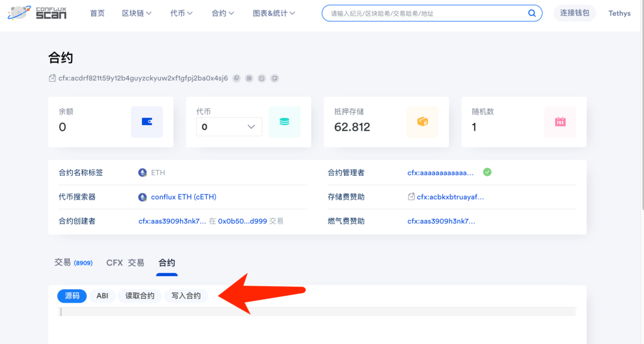Click the edit contract icon next to address
This screenshot has width=644, height=344.
[x=262, y=78]
